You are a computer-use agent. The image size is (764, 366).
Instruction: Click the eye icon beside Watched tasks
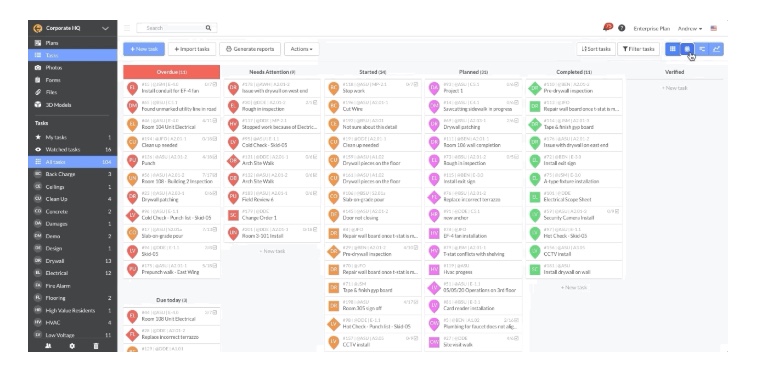pos(38,150)
